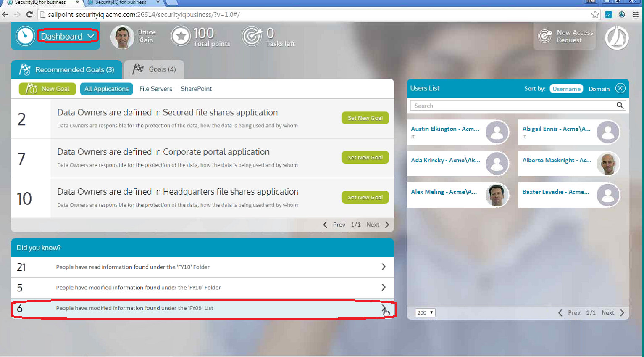The height and width of the screenshot is (357, 644).
Task: Switch to Recommended Goals (3) tab
Action: pos(67,69)
